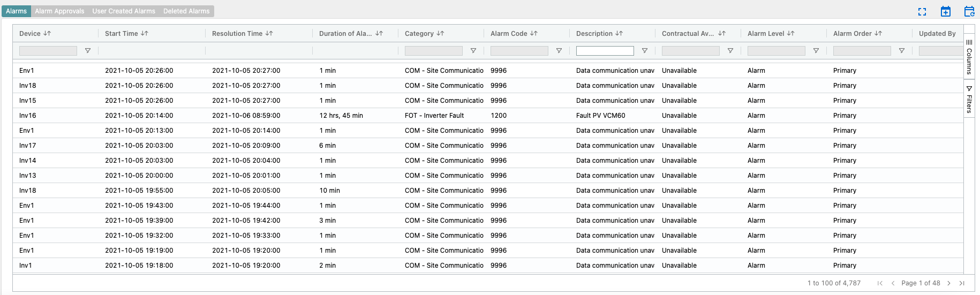Screen dimensions: 980x295
Task: Click the calendar refresh icon
Action: pyautogui.click(x=969, y=11)
